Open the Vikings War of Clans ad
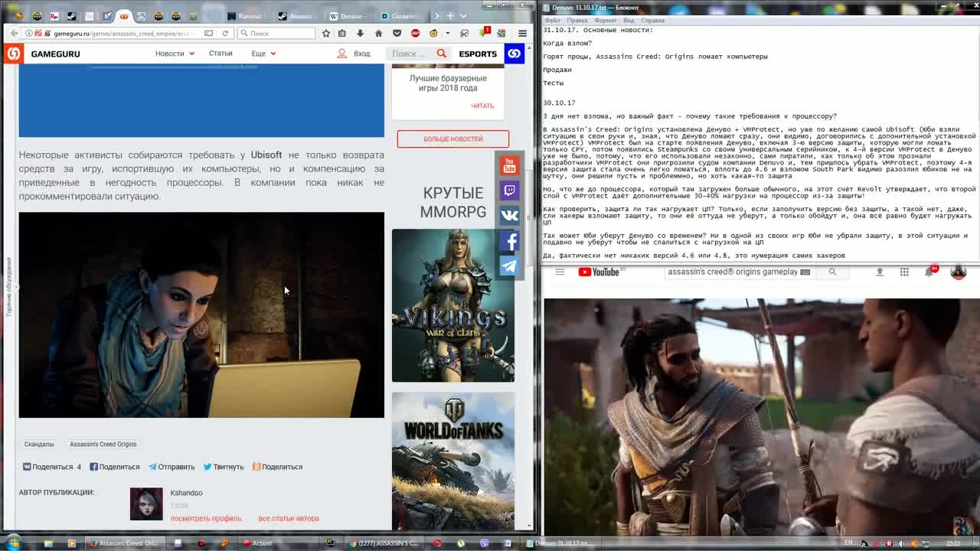 (x=453, y=305)
